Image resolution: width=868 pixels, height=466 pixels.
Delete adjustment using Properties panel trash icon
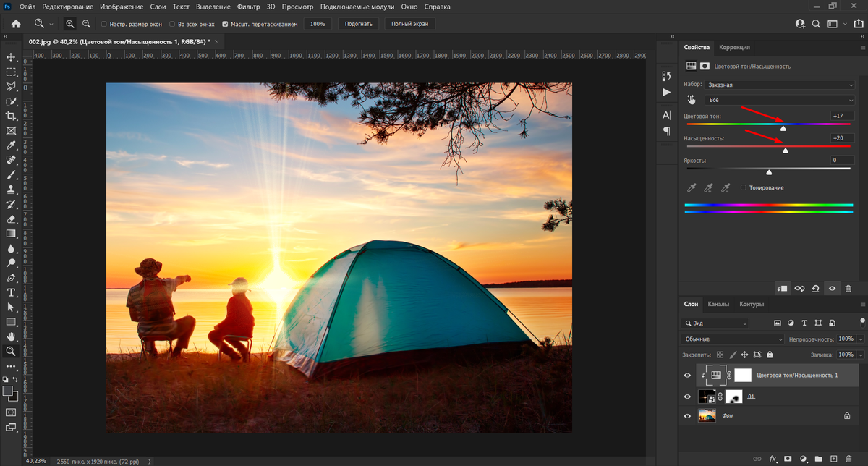[x=848, y=288]
